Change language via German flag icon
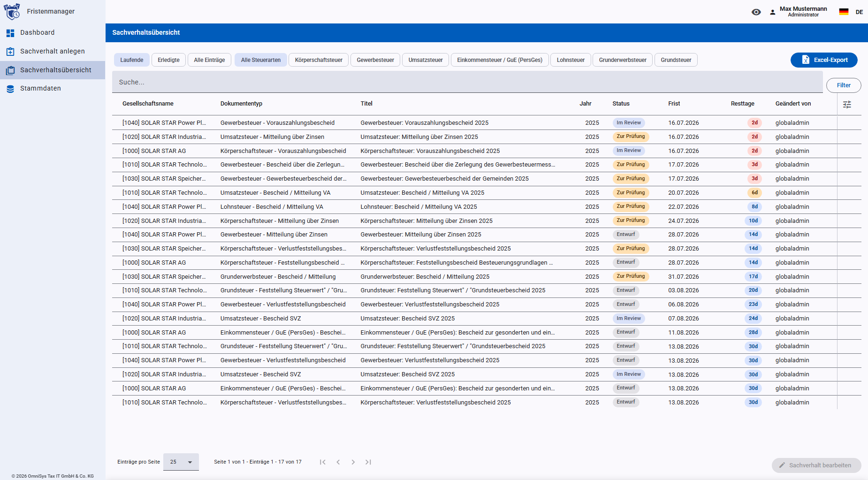 click(x=844, y=12)
